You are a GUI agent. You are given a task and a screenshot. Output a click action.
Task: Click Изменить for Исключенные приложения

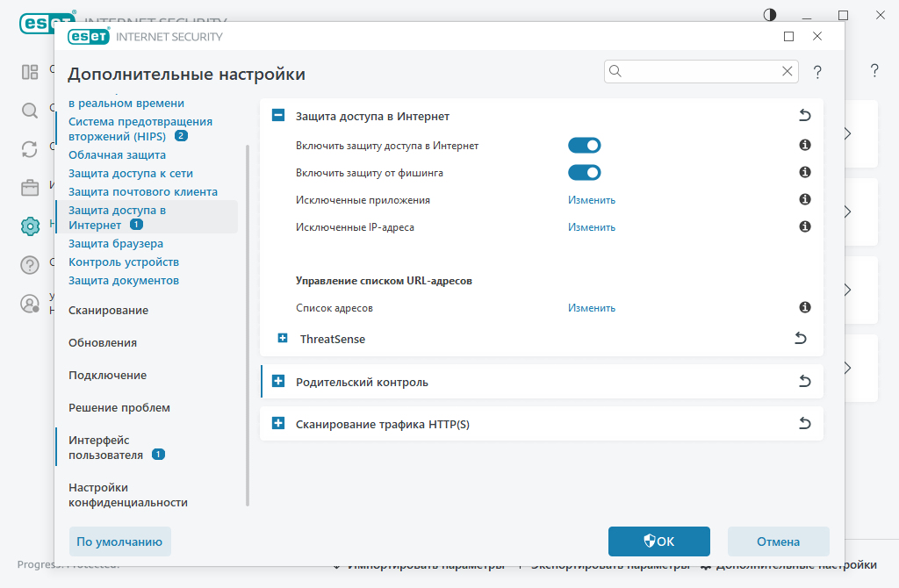tap(591, 200)
